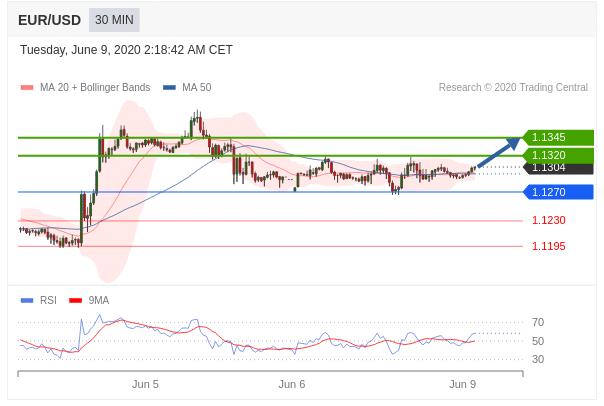The width and height of the screenshot is (604, 406).
Task: Click the Jun 6 date axis label
Action: [292, 384]
